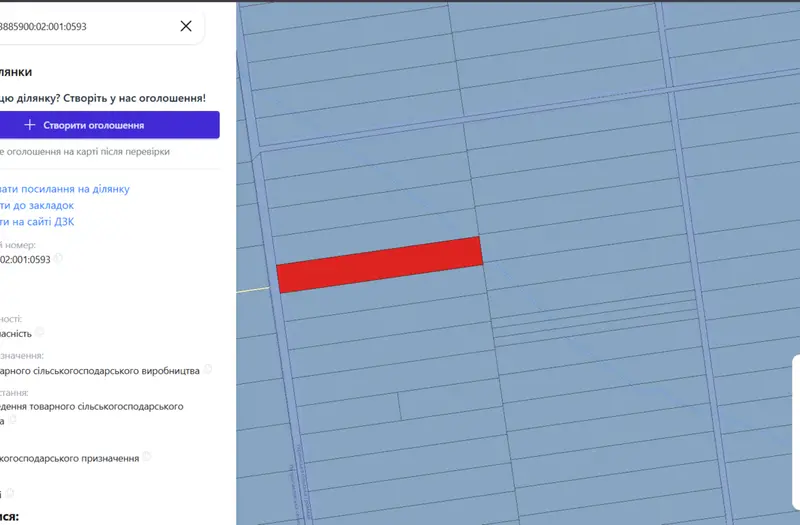The width and height of the screenshot is (800, 525).
Task: Copy the usage value ending товарного сільськогосподарського
Action: (12, 420)
